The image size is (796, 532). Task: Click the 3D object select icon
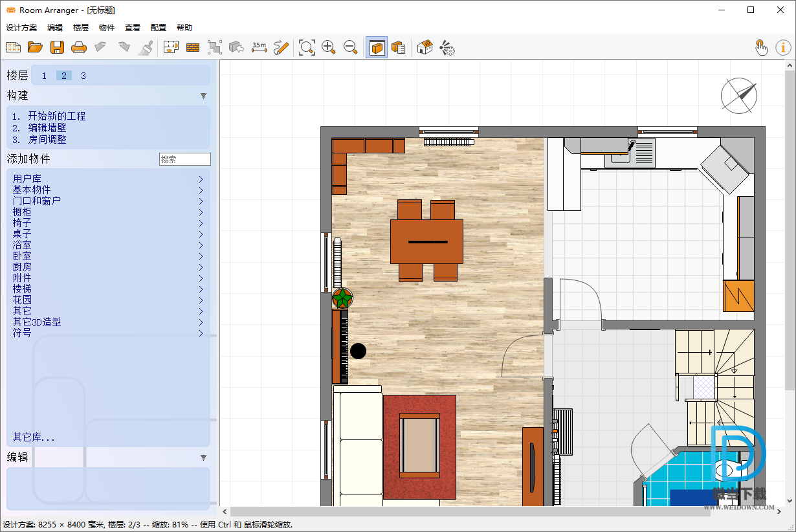(x=236, y=47)
